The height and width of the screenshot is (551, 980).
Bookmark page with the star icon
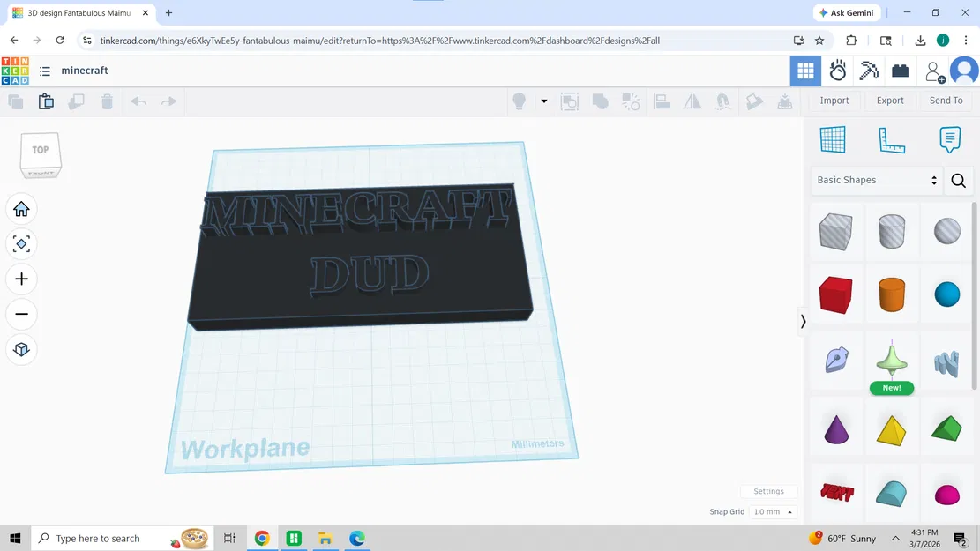pyautogui.click(x=819, y=41)
